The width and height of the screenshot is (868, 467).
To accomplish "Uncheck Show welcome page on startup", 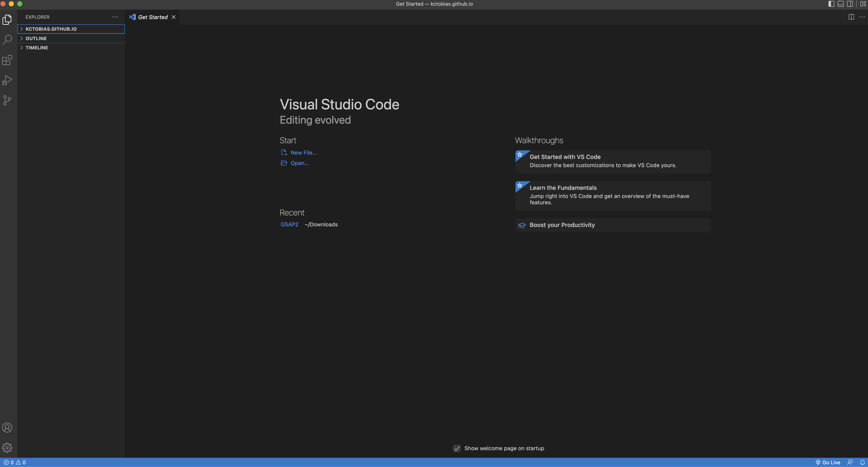I will [457, 448].
